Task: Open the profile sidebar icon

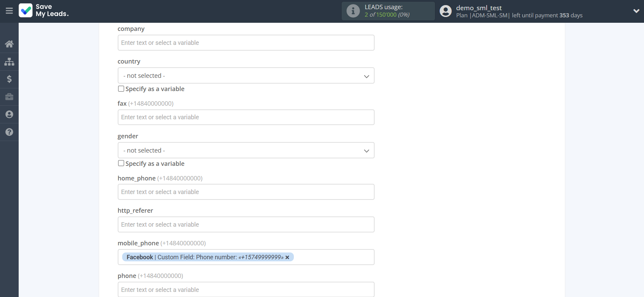Action: coord(9,115)
